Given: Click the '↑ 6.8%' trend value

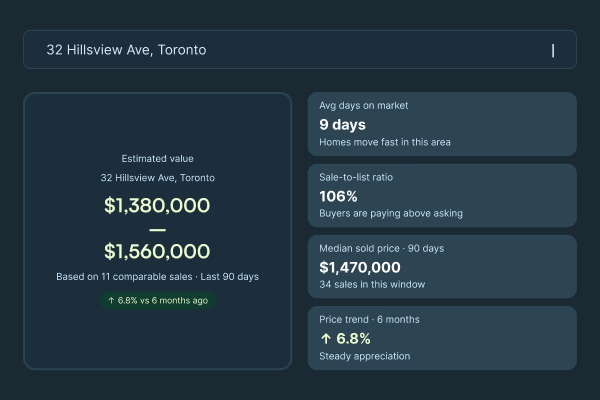Looking at the screenshot, I should pyautogui.click(x=346, y=339).
